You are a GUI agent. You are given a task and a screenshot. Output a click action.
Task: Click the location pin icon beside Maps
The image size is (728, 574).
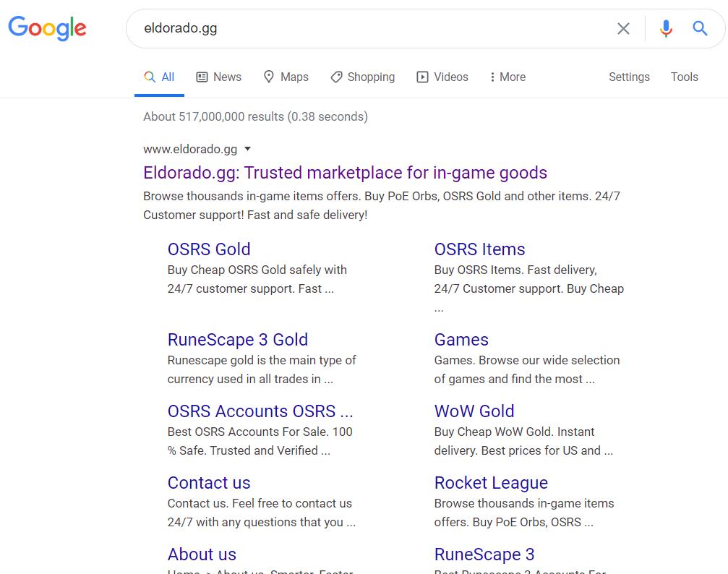click(268, 77)
